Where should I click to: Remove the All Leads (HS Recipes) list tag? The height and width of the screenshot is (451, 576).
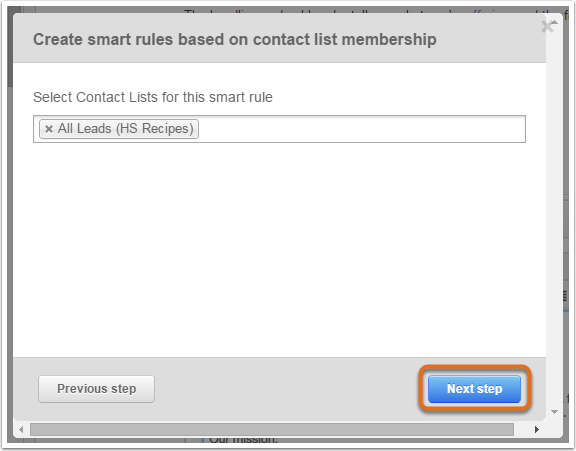[x=49, y=129]
